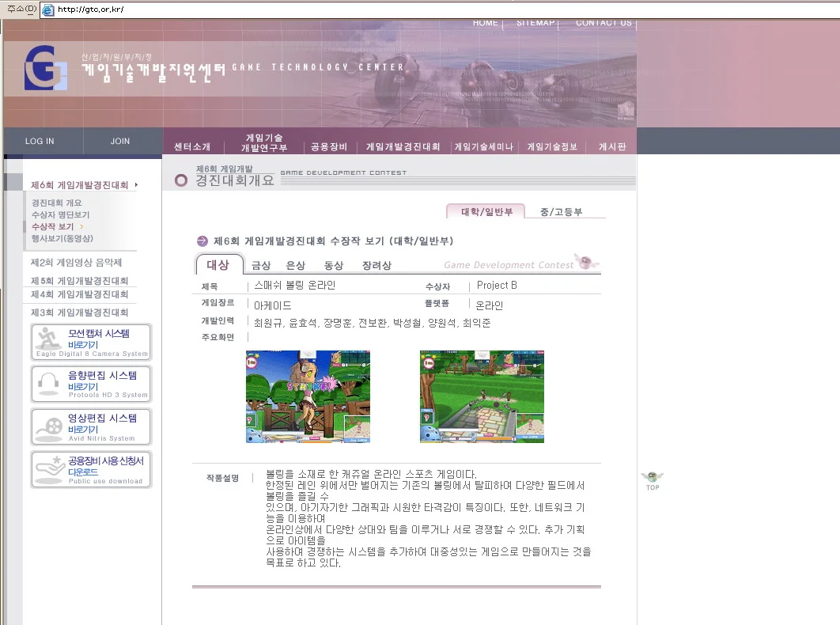Click the platform value 온라인
840x625 pixels.
pos(489,305)
